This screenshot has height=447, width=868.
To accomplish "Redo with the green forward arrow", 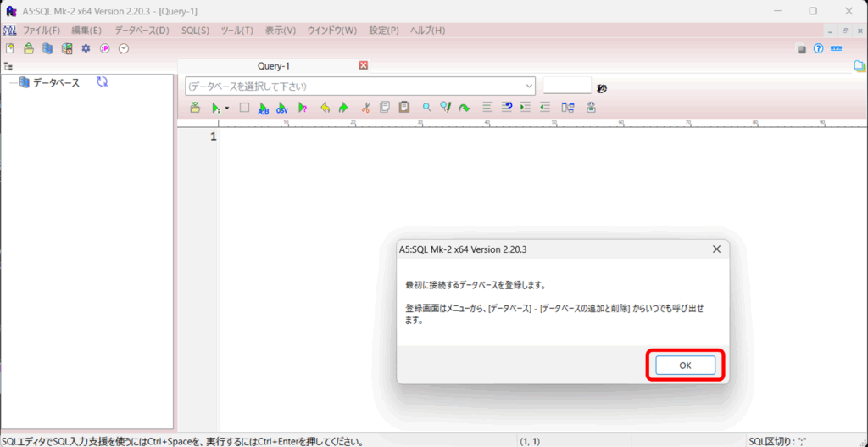I will [x=343, y=108].
